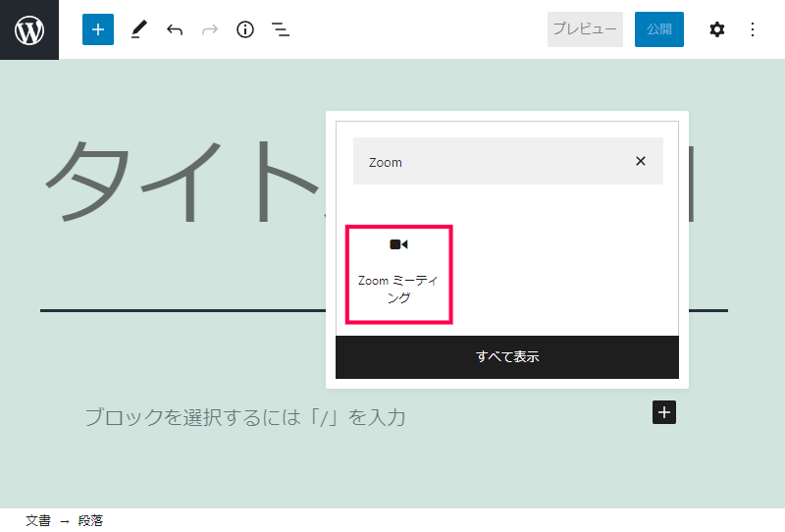Screen dimensions: 785x532
Task: Show document info details
Action: [x=245, y=29]
